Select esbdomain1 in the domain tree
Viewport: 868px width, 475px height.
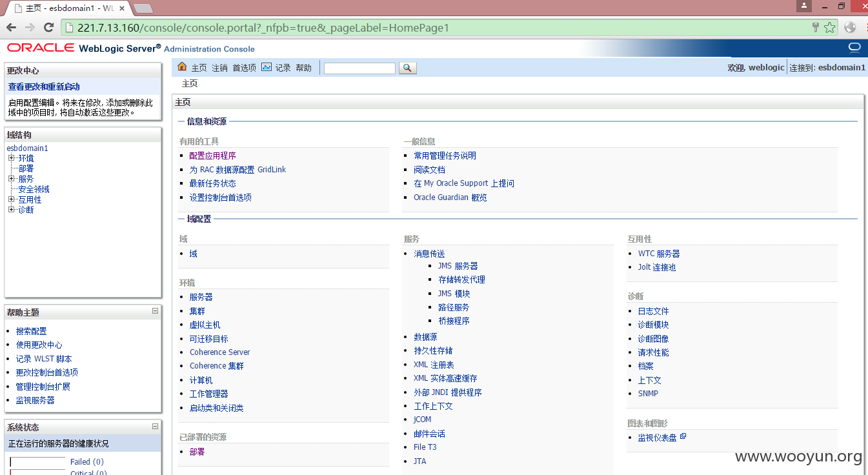click(27, 148)
